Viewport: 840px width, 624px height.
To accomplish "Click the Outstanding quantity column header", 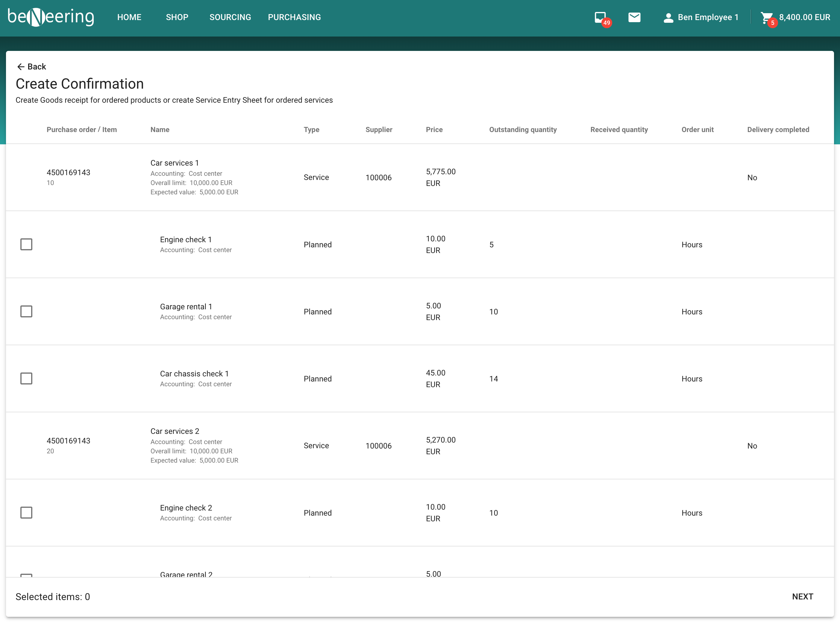I will [523, 130].
